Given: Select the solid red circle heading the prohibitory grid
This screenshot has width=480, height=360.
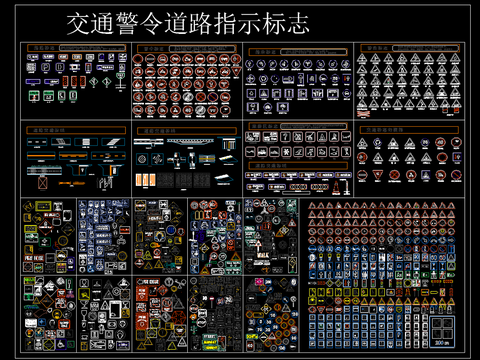Looking at the screenshot, I should coord(138,59).
